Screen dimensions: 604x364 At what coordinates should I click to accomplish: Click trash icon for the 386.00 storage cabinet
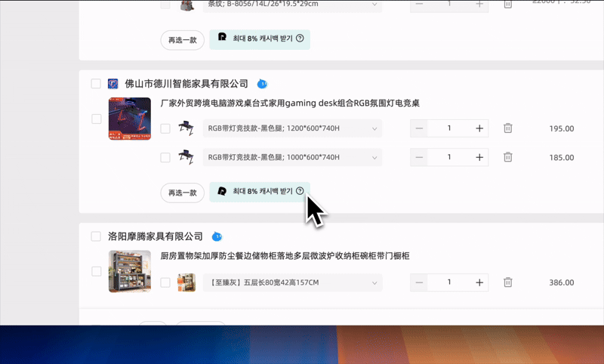(x=508, y=282)
